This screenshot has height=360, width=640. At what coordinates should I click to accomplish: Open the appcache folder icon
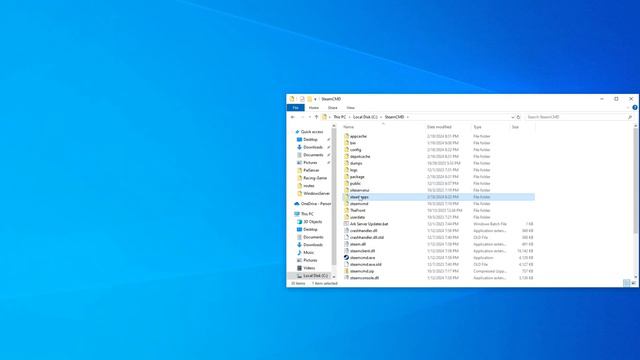coord(346,136)
